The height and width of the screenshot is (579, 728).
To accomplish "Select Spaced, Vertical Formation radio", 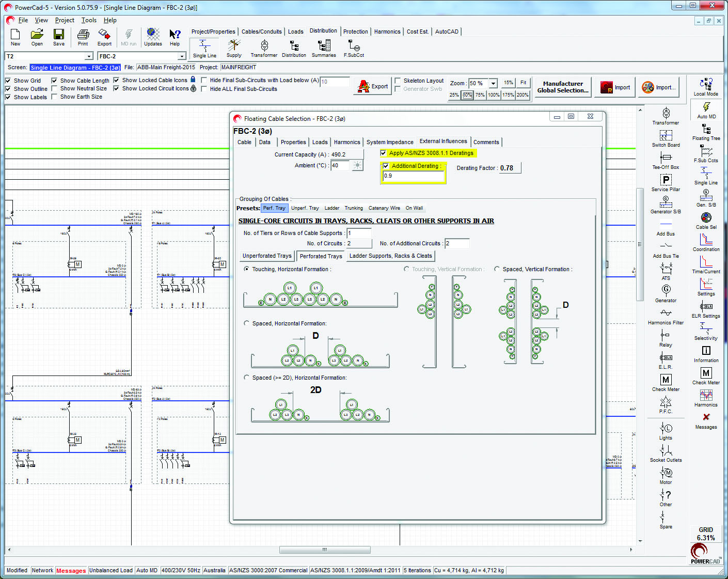I will pyautogui.click(x=497, y=269).
